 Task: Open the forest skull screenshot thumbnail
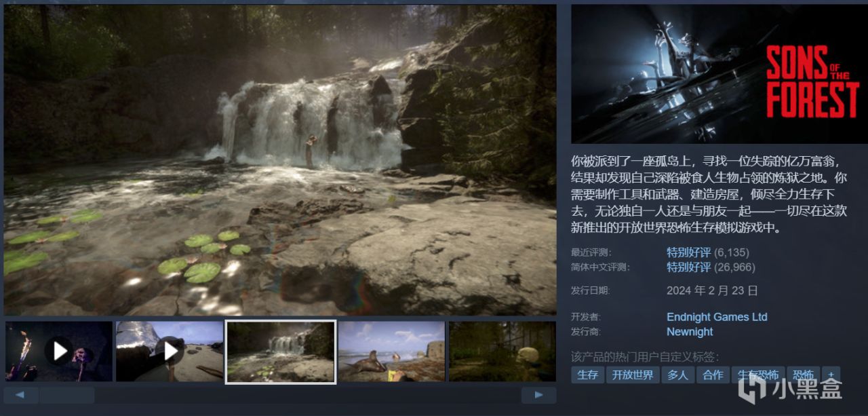point(502,351)
